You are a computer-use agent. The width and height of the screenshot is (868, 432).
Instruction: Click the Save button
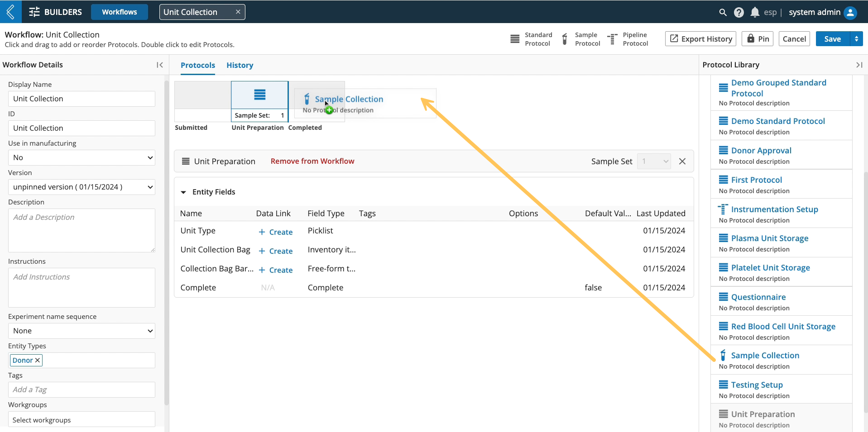[x=833, y=39]
